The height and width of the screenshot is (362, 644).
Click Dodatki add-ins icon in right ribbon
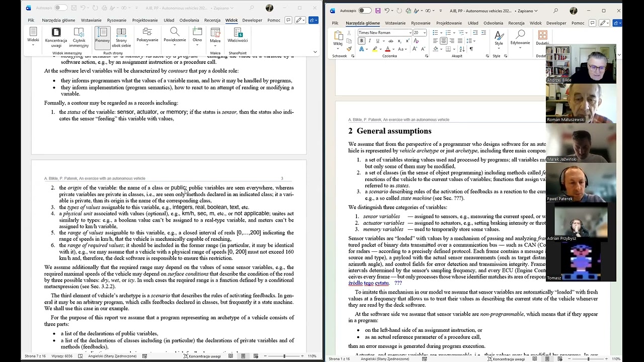coord(542,38)
